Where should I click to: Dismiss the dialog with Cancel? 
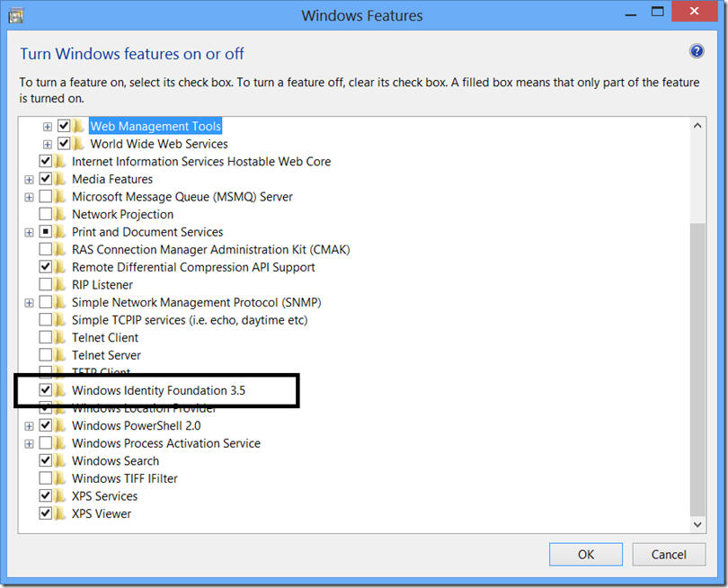pyautogui.click(x=669, y=555)
